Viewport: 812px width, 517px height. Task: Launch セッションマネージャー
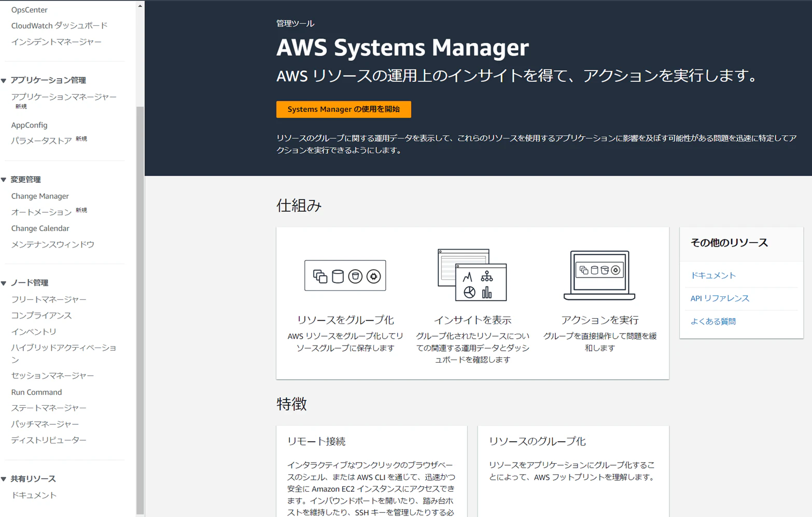(x=52, y=376)
